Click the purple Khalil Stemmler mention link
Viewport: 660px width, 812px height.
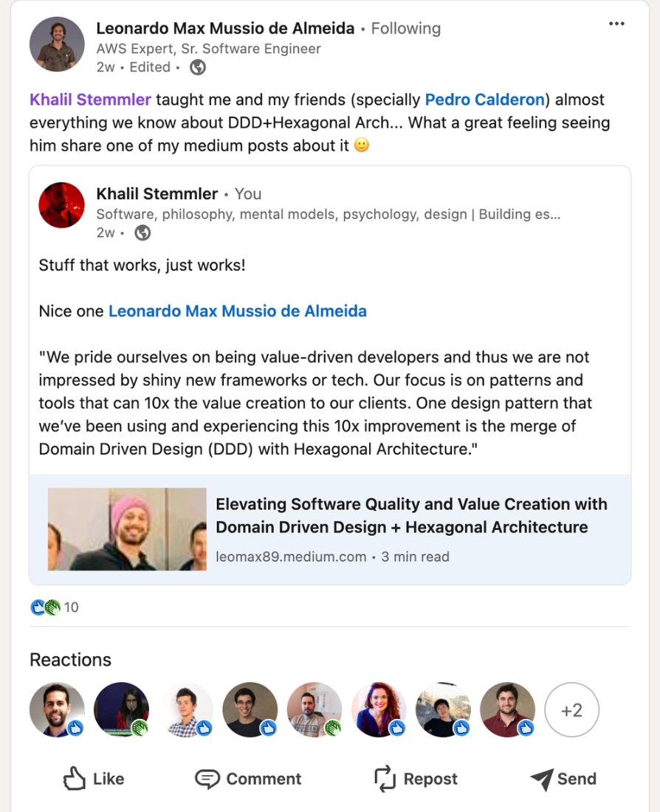coord(90,100)
